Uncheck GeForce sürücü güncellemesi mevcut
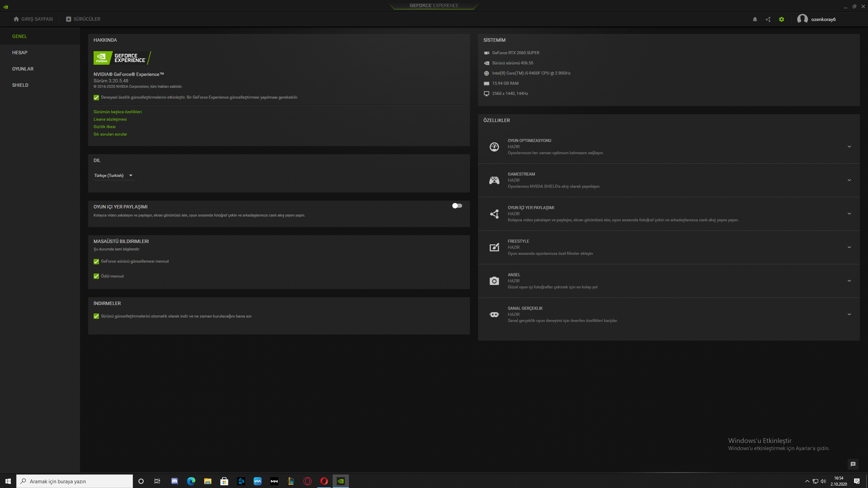868x488 pixels. point(96,262)
